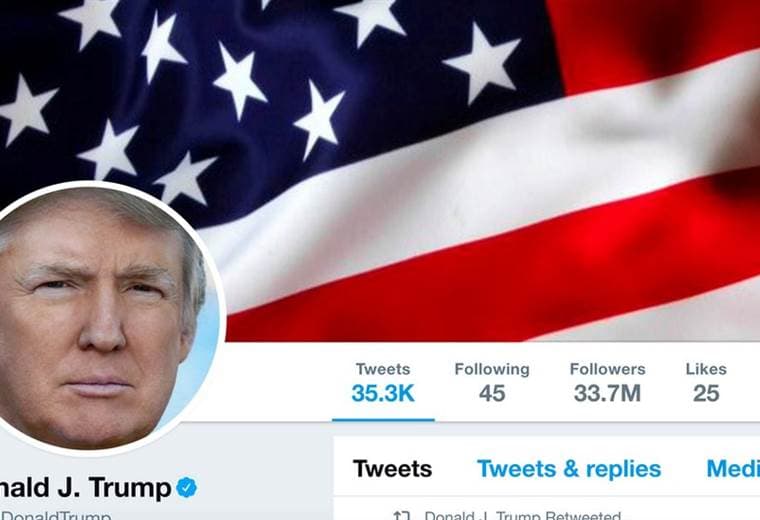Open the Likes stat label
Screen dimensions: 760x520
(706, 369)
